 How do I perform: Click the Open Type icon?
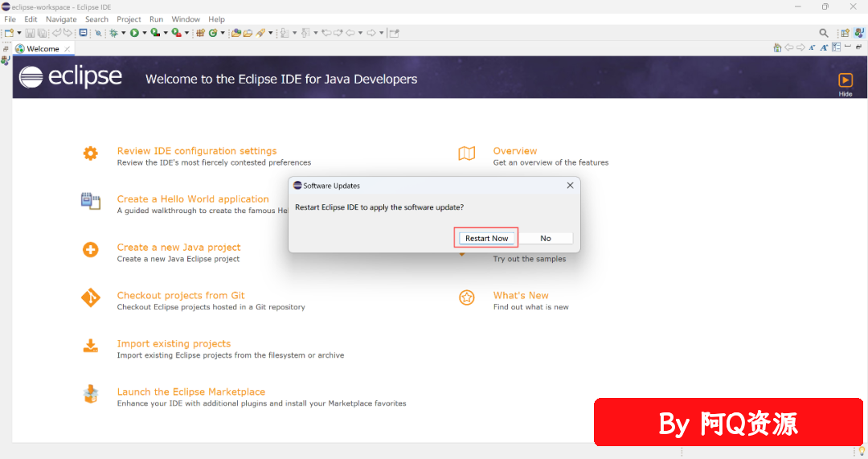pos(235,33)
